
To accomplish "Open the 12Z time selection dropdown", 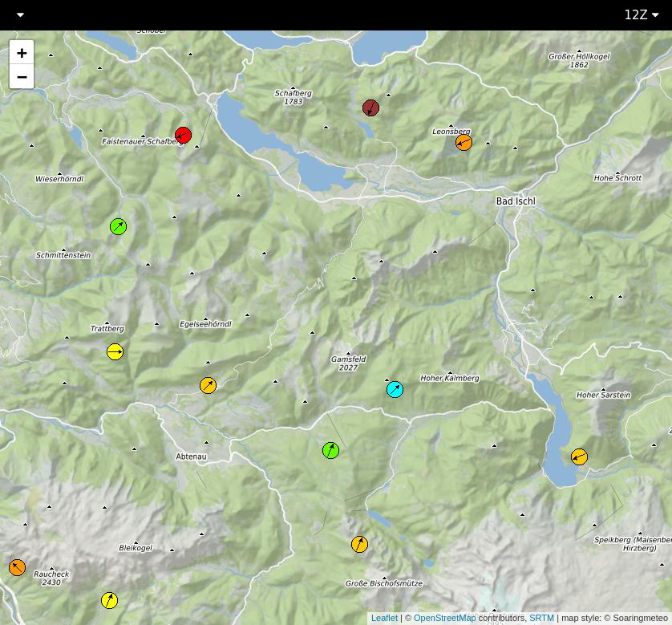I will (x=639, y=14).
